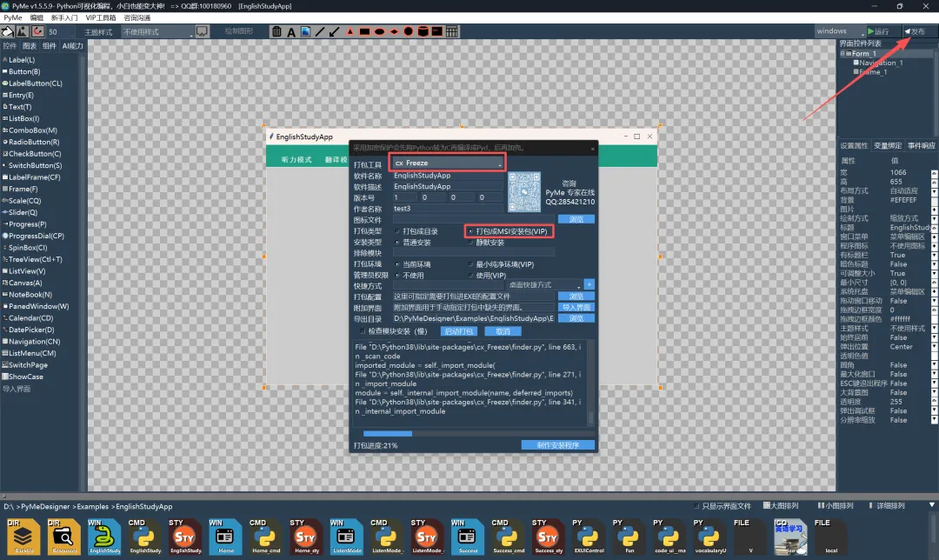939x560 pixels.
Task: Click the 导入界面 button
Action: coord(576,307)
